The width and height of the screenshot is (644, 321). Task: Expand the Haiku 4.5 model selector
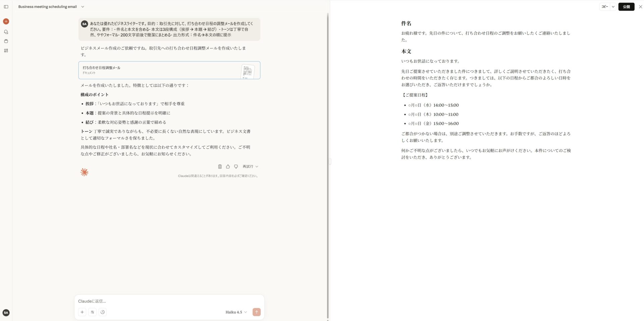pos(236,312)
